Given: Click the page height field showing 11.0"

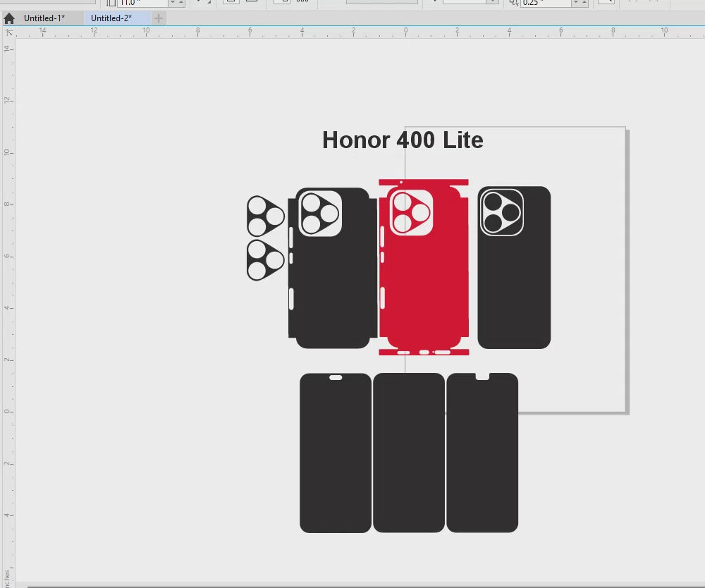Looking at the screenshot, I should 142,2.
